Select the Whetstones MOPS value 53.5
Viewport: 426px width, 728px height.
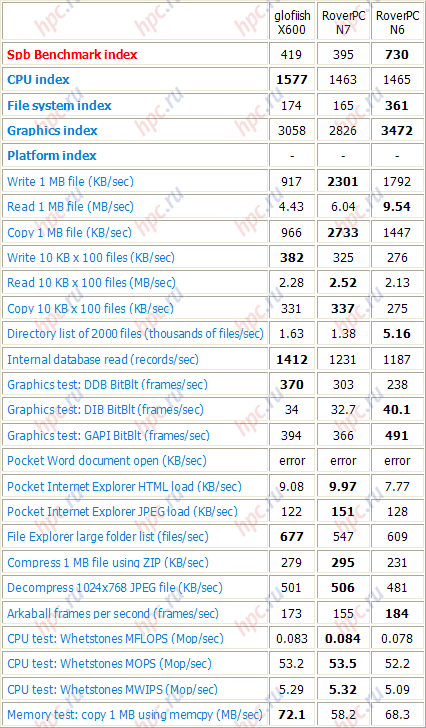[343, 664]
